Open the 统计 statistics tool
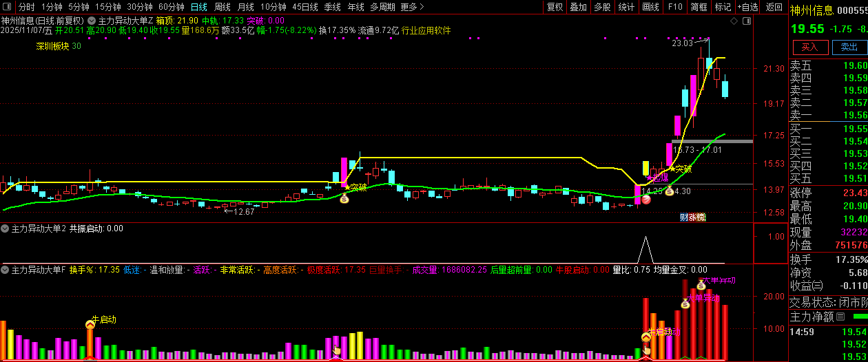Viewport: 868px width, 362px height. pyautogui.click(x=626, y=7)
